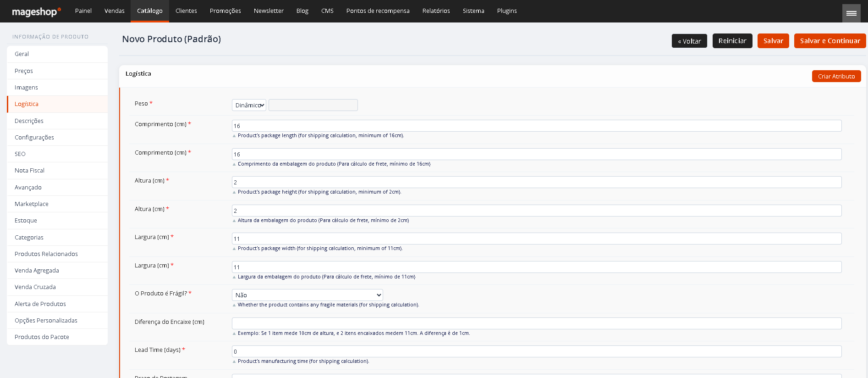
Task: Go back with the Voltar button
Action: point(689,41)
